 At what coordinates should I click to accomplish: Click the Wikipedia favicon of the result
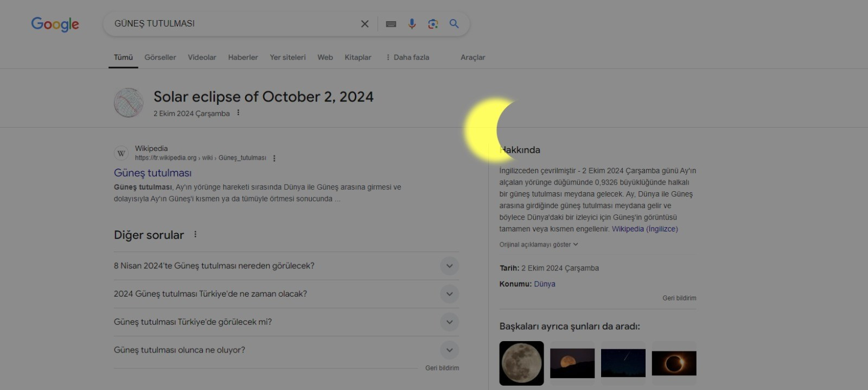click(122, 153)
